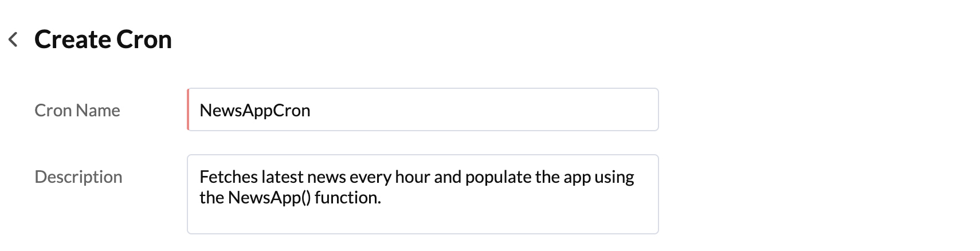Click the "Create Cron" page heading
Viewport: 980px width, 251px height.
(103, 40)
